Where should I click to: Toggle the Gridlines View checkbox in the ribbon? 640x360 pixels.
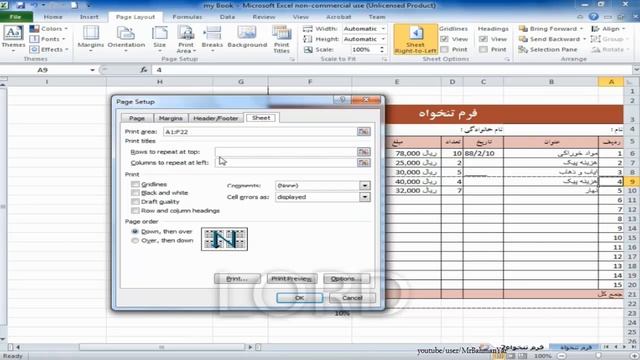pyautogui.click(x=444, y=39)
